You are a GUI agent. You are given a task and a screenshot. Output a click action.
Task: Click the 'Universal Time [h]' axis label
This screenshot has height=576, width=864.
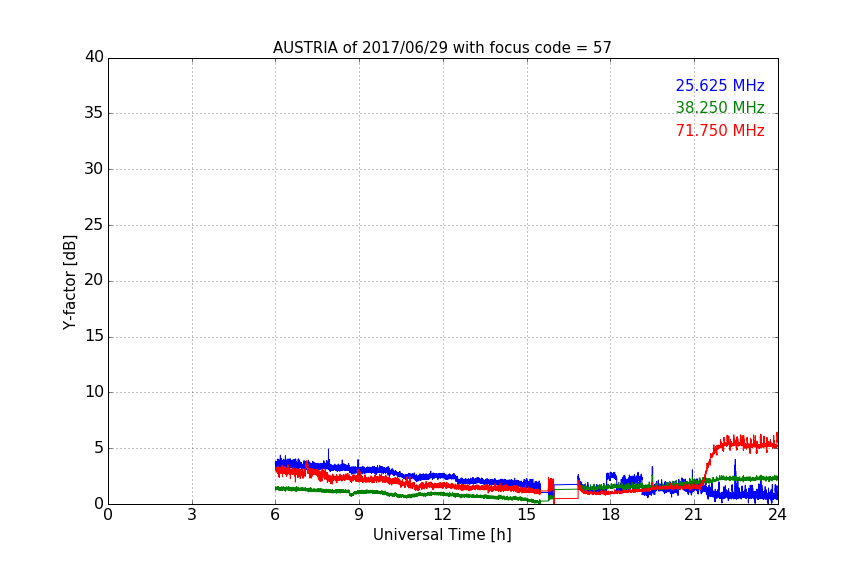coord(442,535)
